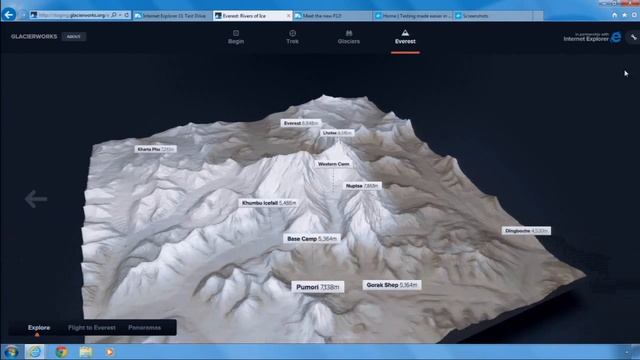The height and width of the screenshot is (360, 640).
Task: Select the Gorak Shep label
Action: click(x=392, y=285)
